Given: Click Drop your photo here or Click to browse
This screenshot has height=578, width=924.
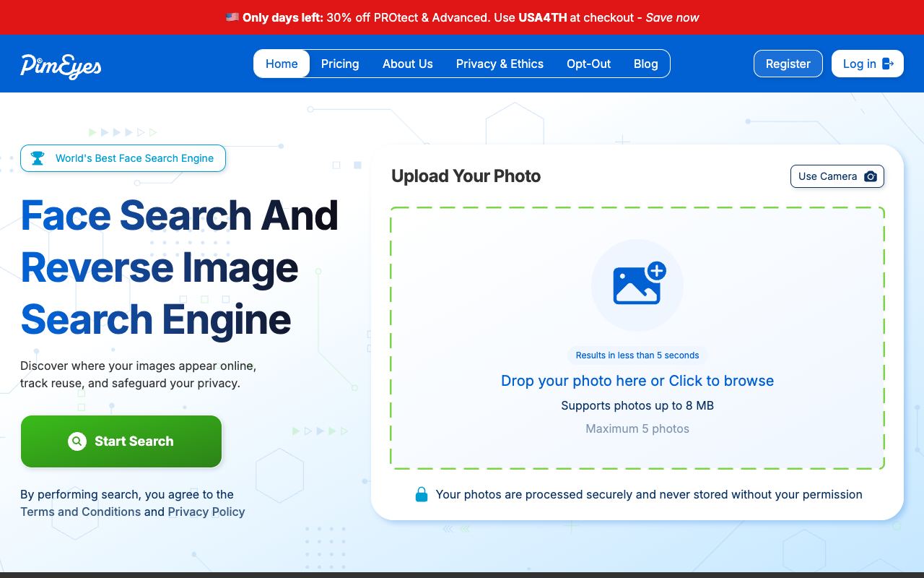Looking at the screenshot, I should [x=637, y=381].
